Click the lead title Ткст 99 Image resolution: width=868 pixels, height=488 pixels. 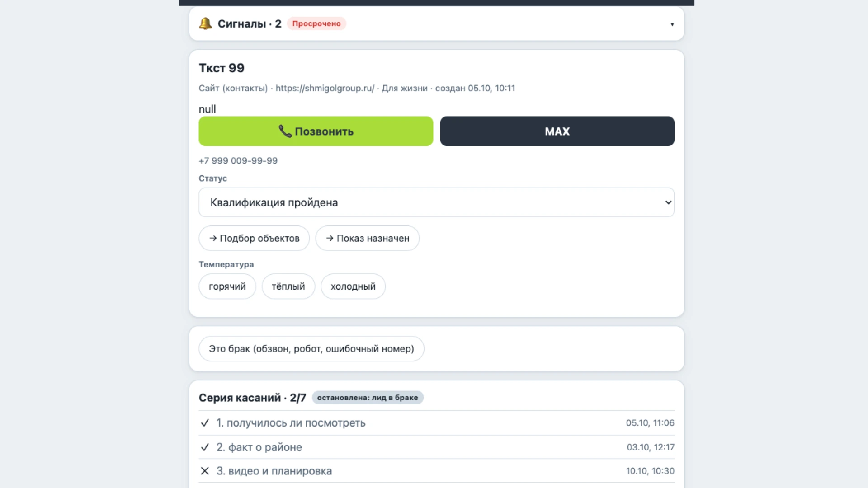click(x=222, y=68)
